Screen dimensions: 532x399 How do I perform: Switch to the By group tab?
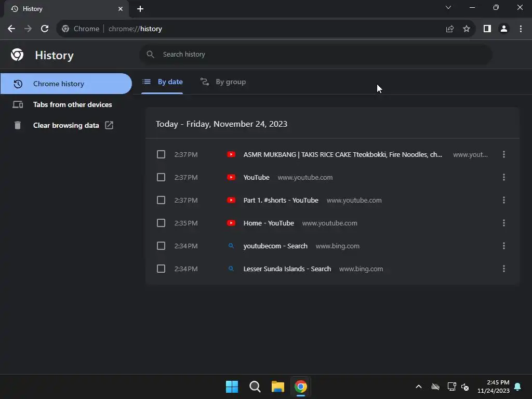[223, 82]
